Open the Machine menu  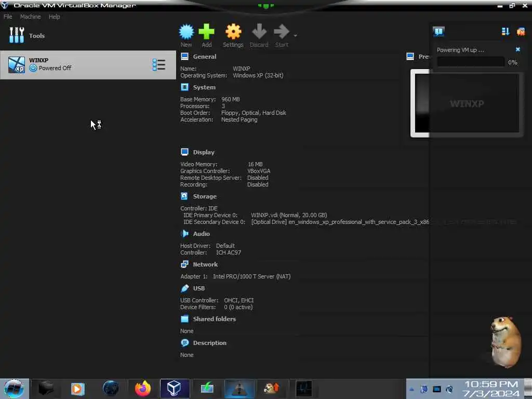click(31, 17)
